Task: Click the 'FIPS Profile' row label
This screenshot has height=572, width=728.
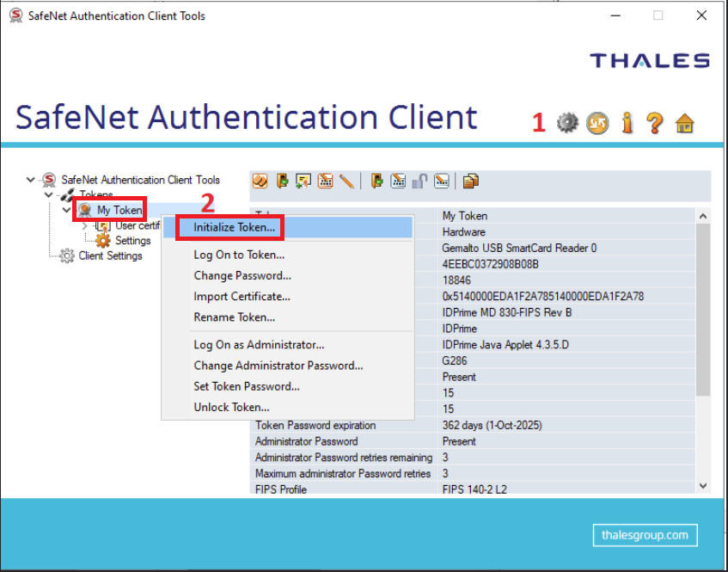Action: (x=280, y=489)
